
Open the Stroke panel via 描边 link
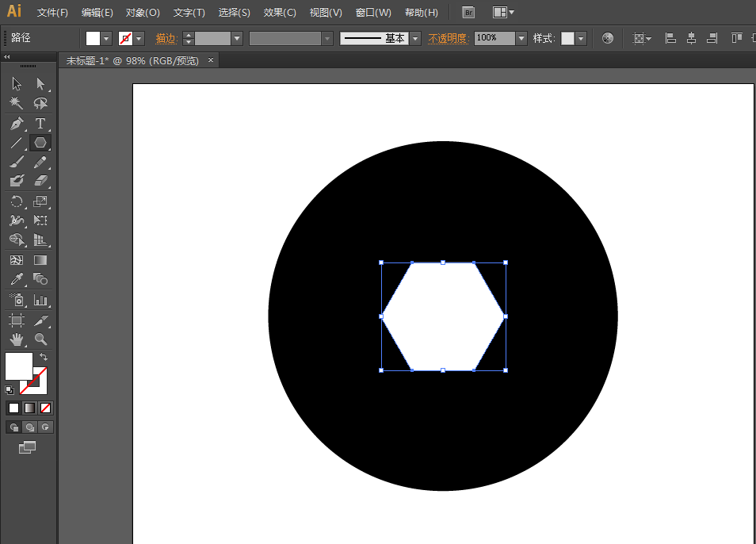pyautogui.click(x=166, y=37)
